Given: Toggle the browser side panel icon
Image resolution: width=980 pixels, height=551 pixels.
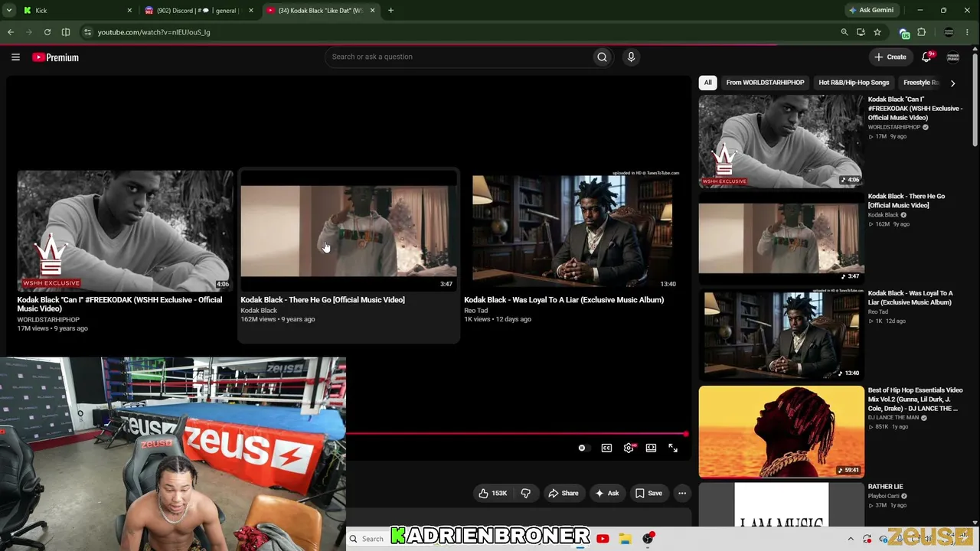Looking at the screenshot, I should coord(66,32).
